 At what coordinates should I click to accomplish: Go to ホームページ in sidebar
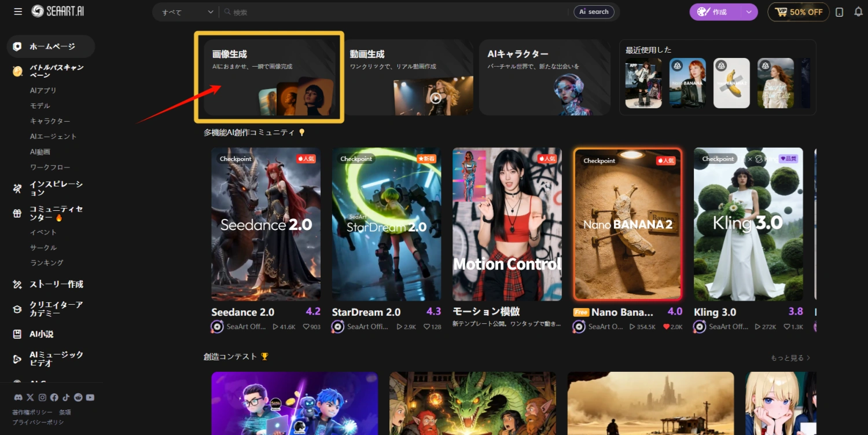[51, 46]
